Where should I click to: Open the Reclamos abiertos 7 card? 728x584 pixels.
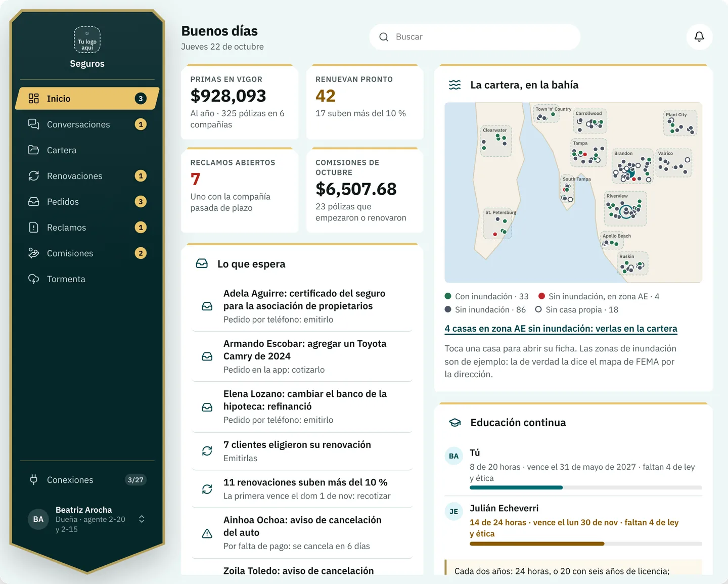coord(240,190)
